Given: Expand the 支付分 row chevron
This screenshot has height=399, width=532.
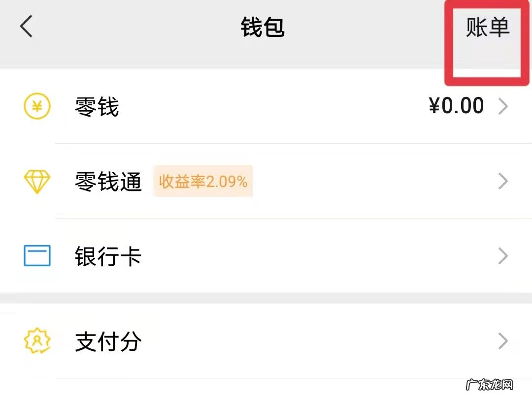Looking at the screenshot, I should (503, 340).
